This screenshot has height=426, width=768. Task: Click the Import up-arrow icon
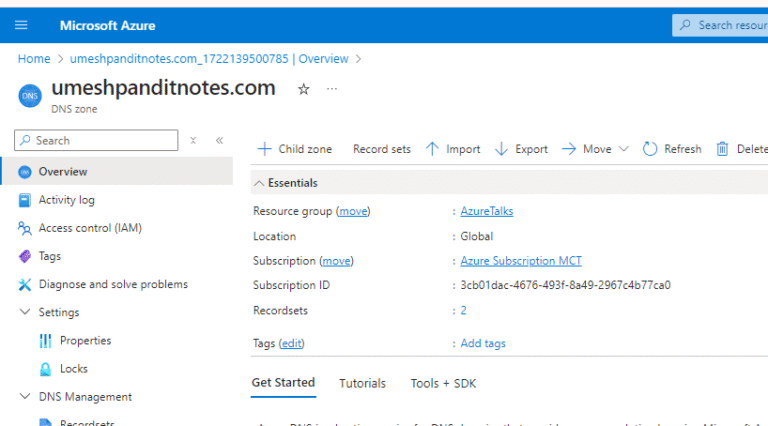coord(432,149)
